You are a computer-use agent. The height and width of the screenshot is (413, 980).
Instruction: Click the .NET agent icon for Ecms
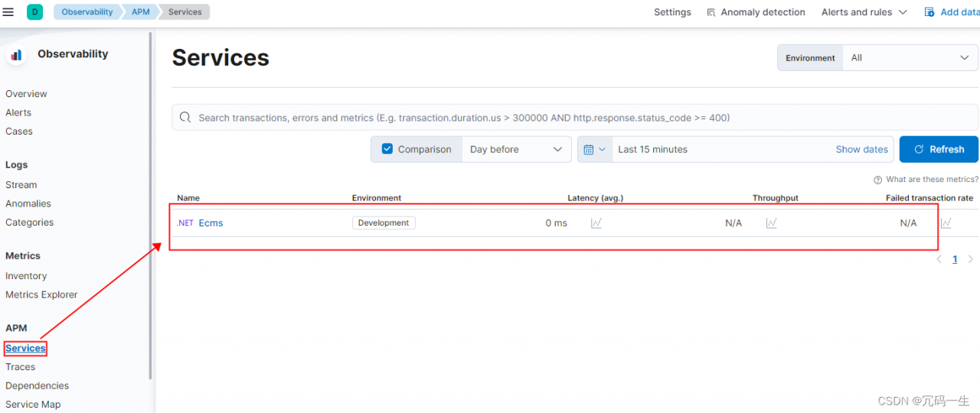click(x=185, y=223)
